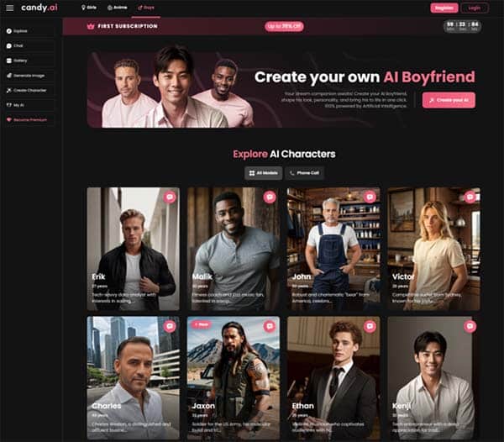Open My AI in the sidebar
The image size is (504, 442).
click(x=29, y=105)
